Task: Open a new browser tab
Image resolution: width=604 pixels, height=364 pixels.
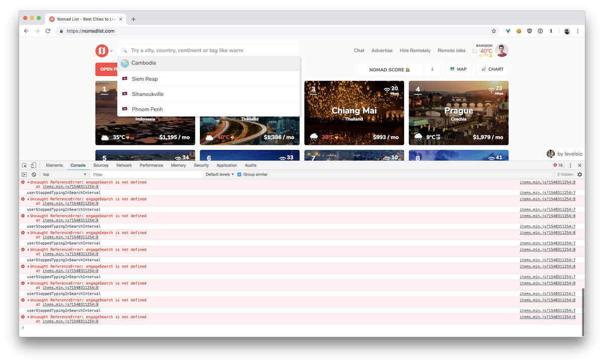Action: (133, 19)
